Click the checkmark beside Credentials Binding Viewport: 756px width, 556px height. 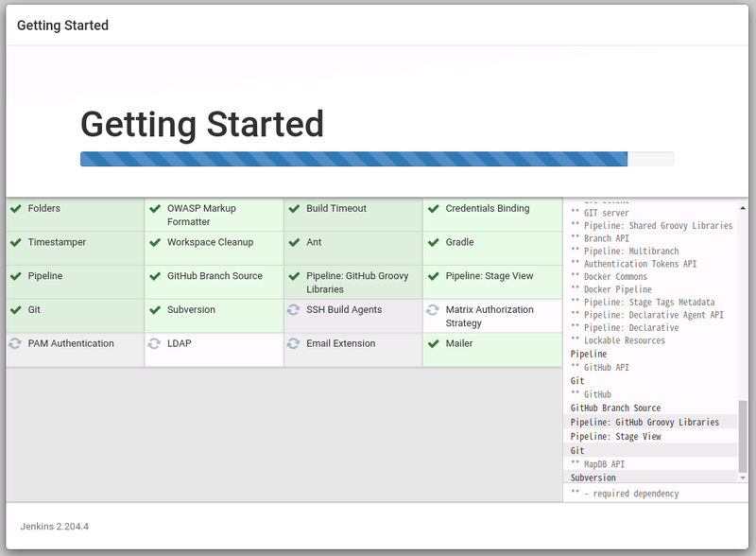pyautogui.click(x=434, y=208)
